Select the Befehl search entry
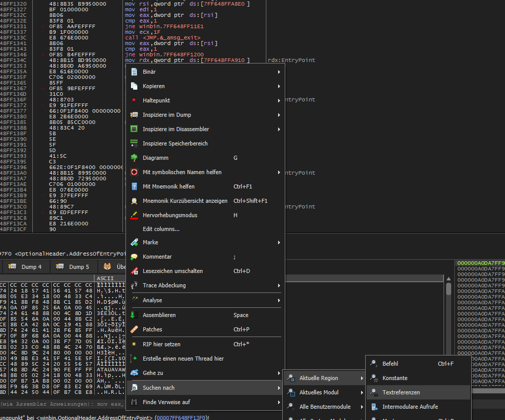This screenshot has height=420, width=505. pos(418,364)
